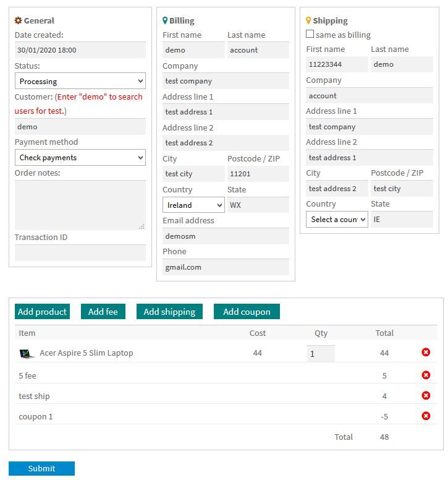
Task: Click Billing Address line 1 field
Action: (x=226, y=112)
